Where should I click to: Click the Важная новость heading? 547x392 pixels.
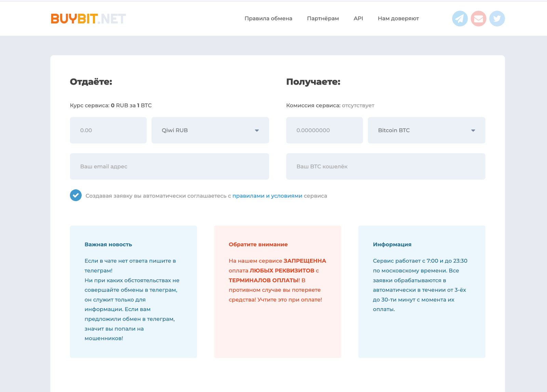coord(108,244)
